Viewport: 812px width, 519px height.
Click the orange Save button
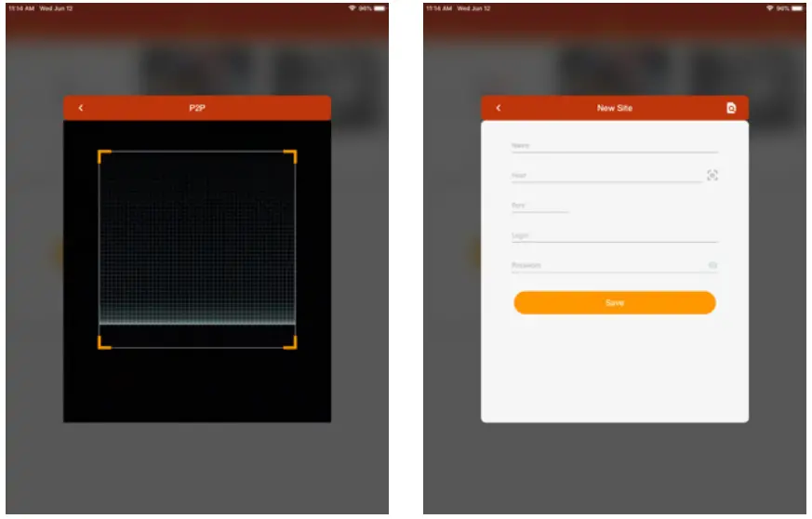pyautogui.click(x=615, y=303)
